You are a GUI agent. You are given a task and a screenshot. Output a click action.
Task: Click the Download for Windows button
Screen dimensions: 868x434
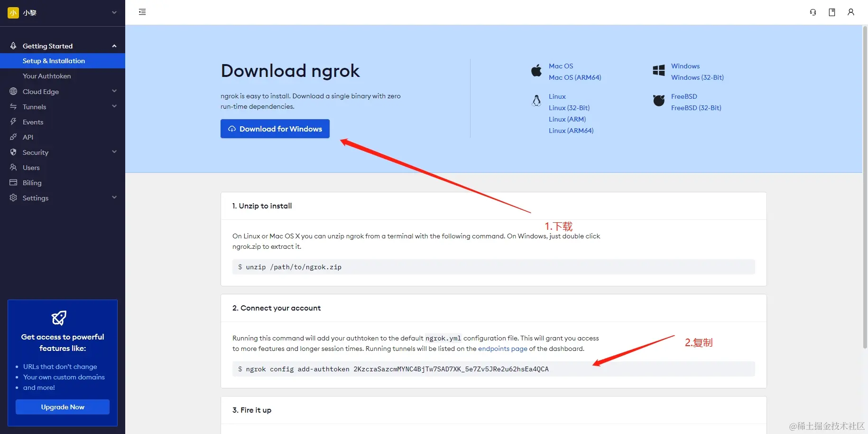tap(275, 129)
